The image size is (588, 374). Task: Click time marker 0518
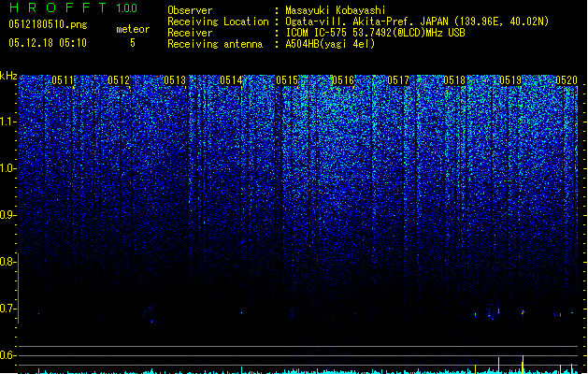pos(454,80)
